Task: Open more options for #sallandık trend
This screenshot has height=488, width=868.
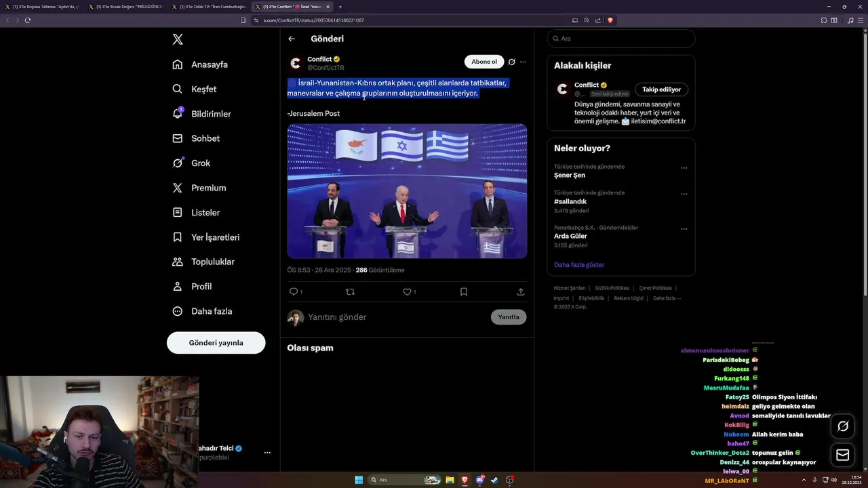Action: (x=684, y=194)
